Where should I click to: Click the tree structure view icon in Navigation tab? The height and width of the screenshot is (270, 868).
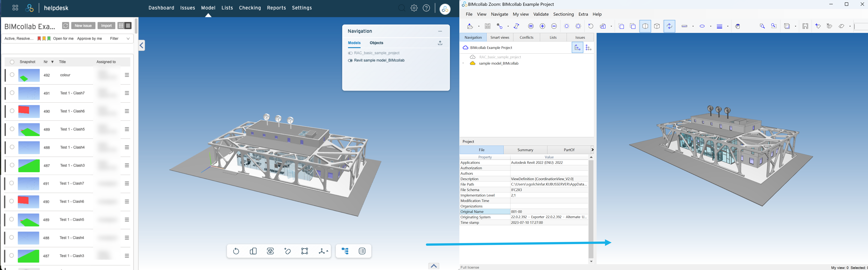tap(577, 48)
